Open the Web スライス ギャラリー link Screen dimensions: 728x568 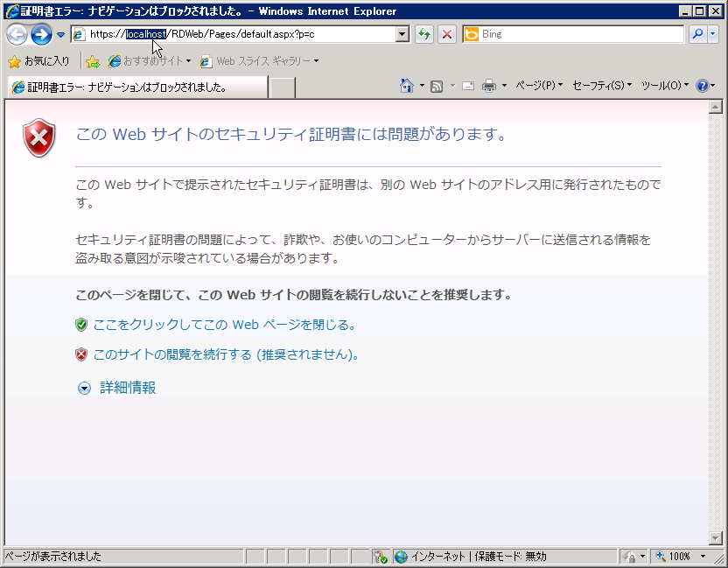coord(260,61)
